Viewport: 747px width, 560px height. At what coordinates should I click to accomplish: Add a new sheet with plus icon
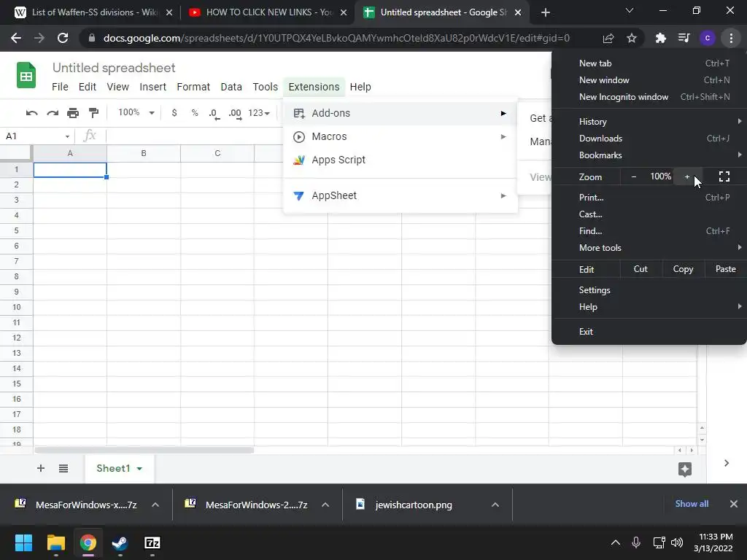pos(41,468)
